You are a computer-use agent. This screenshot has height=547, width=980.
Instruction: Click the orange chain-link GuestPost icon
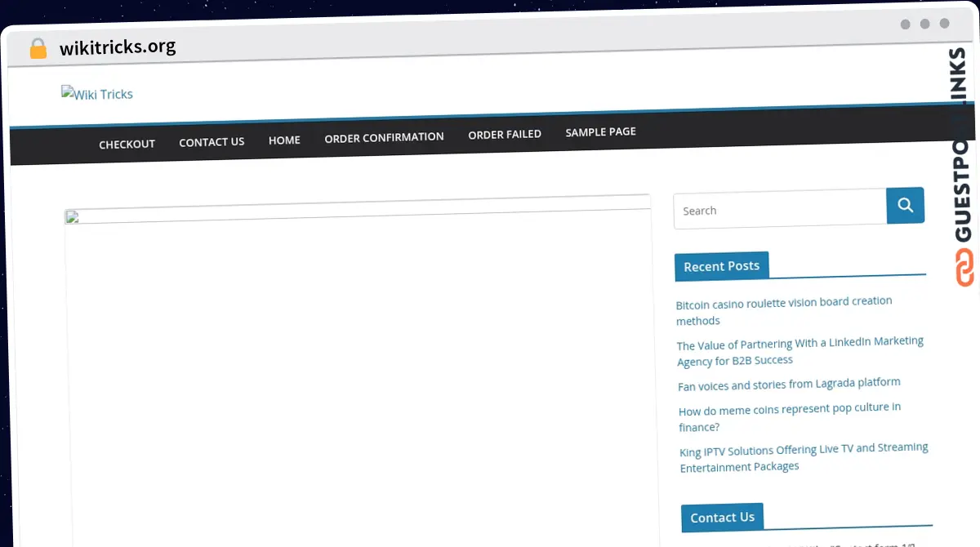(964, 265)
